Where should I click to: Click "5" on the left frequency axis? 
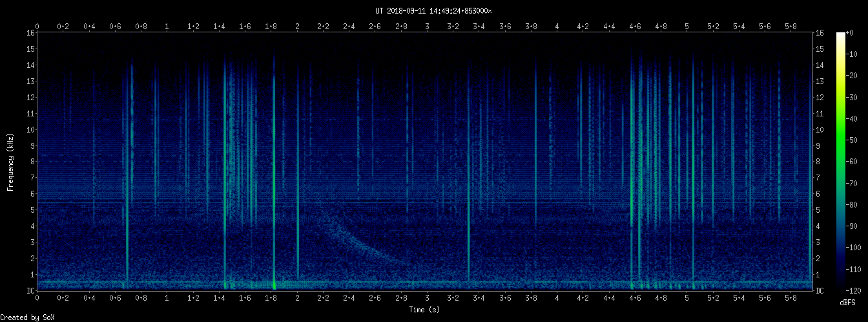tap(32, 210)
